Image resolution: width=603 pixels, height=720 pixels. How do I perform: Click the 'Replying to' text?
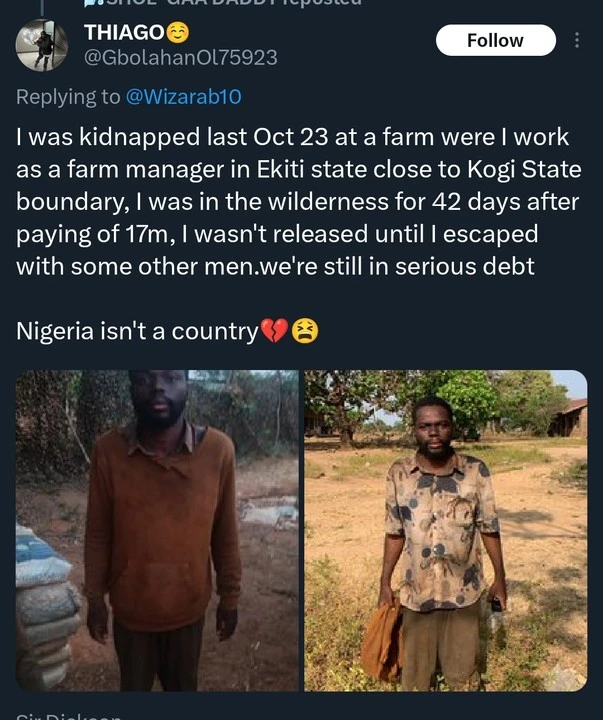68,97
